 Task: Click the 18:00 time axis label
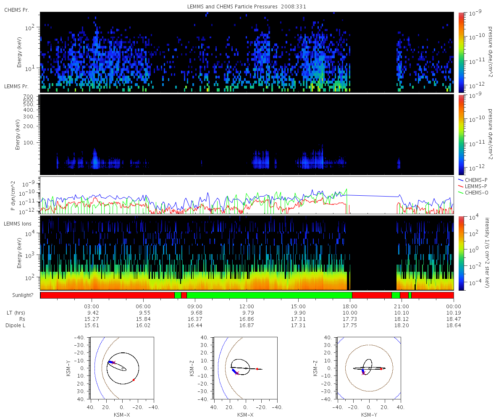pos(350,306)
